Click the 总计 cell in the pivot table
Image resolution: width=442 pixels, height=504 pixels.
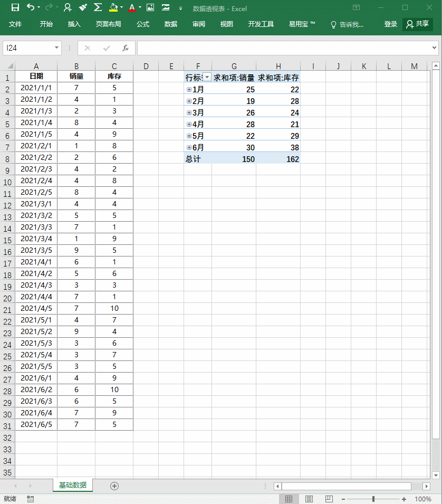tap(198, 159)
